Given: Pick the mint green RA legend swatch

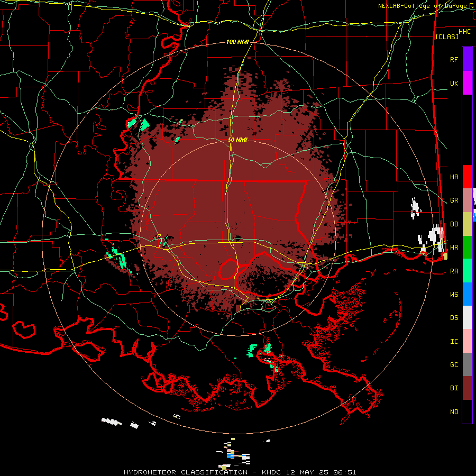Looking at the screenshot, I should pyautogui.click(x=467, y=271).
